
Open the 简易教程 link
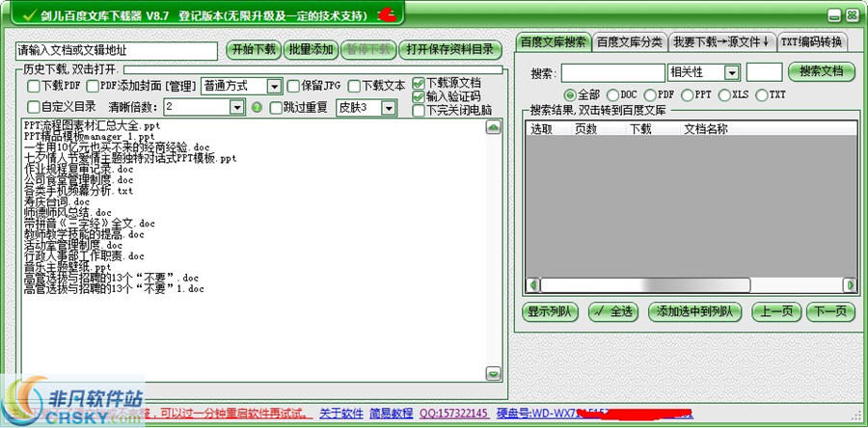coord(392,414)
